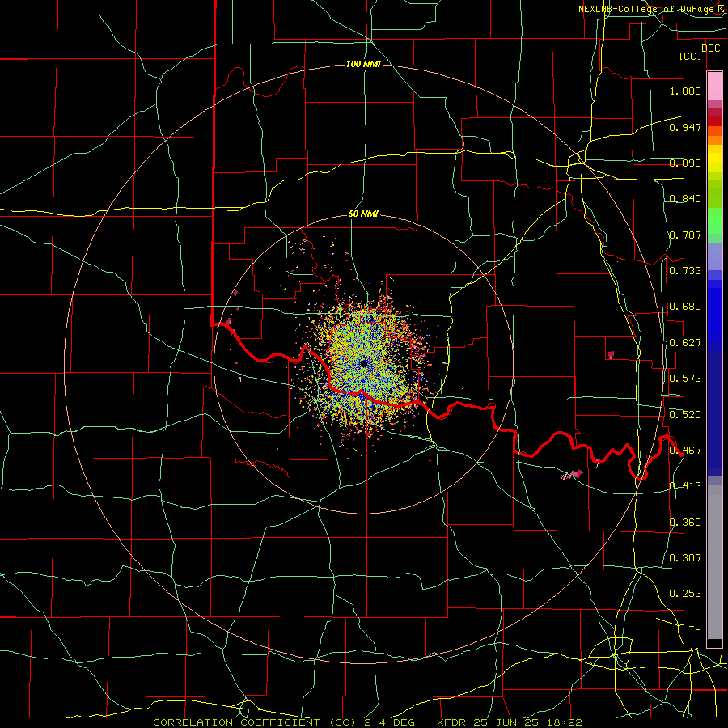Click the [CC] units label
The height and width of the screenshot is (728, 728).
(x=690, y=56)
